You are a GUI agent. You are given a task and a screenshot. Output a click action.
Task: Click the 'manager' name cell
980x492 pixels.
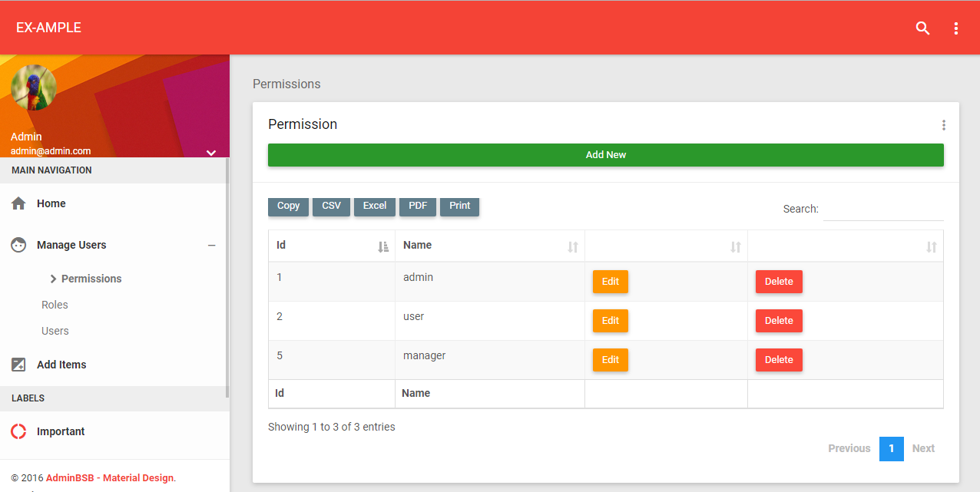pos(490,360)
